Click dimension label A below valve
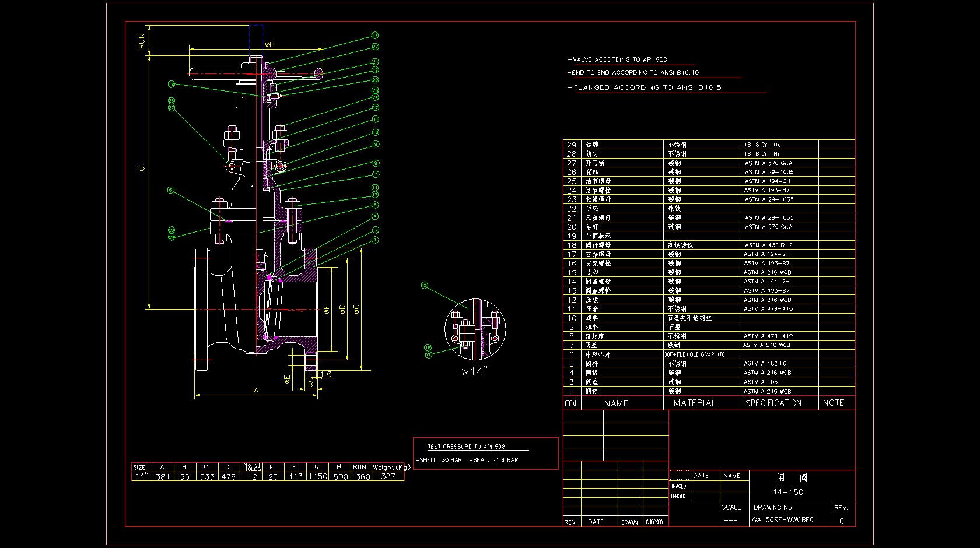The width and height of the screenshot is (980, 548). (256, 391)
